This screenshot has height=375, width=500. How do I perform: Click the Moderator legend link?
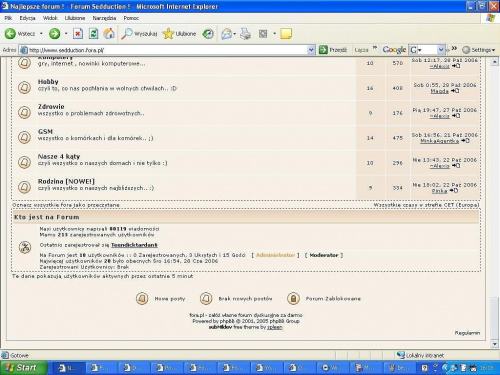tap(324, 255)
